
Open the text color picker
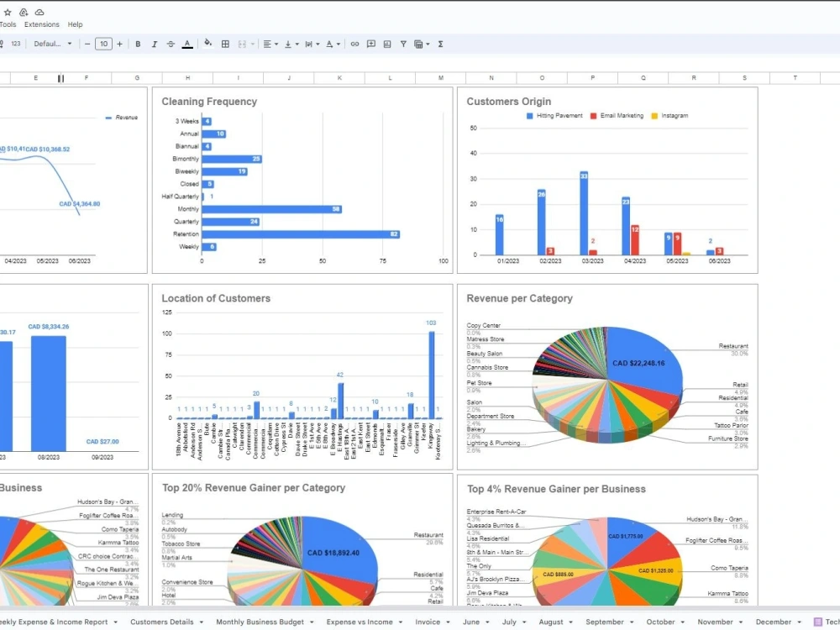[187, 44]
